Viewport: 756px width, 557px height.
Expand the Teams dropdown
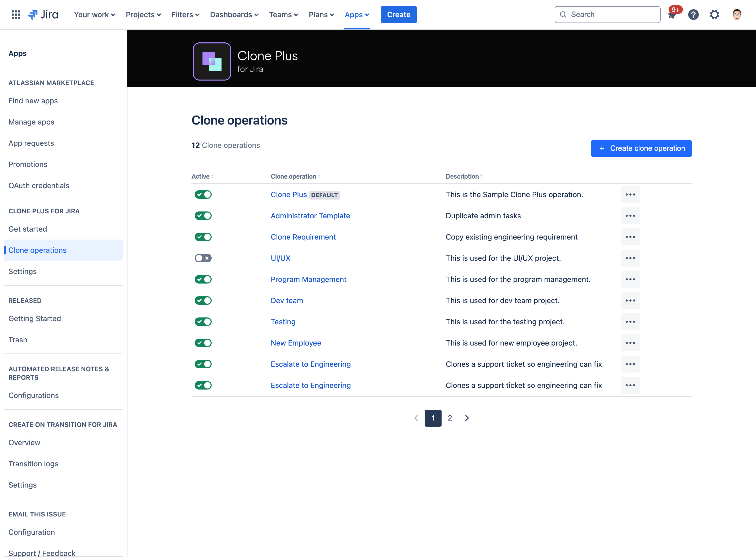click(x=283, y=15)
